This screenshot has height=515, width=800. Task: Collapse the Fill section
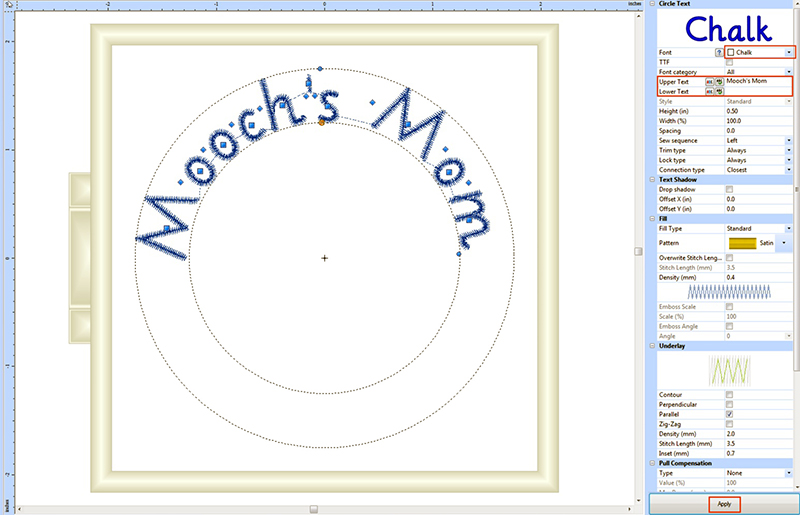(653, 218)
